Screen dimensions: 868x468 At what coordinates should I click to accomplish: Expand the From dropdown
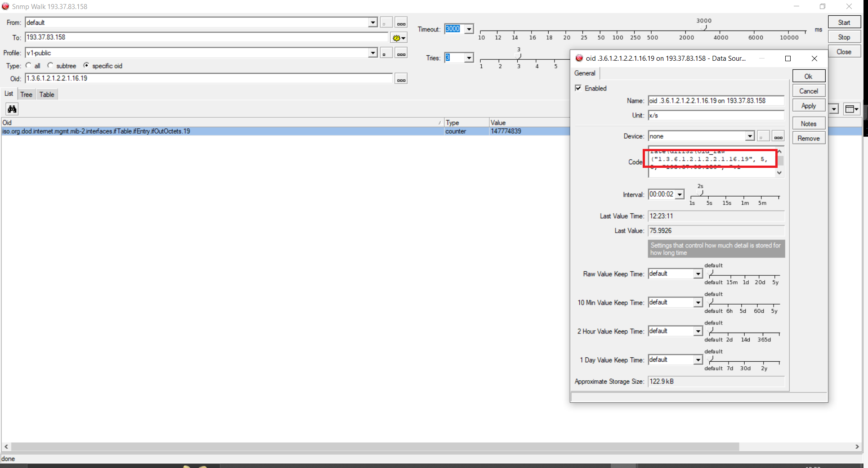tap(372, 22)
